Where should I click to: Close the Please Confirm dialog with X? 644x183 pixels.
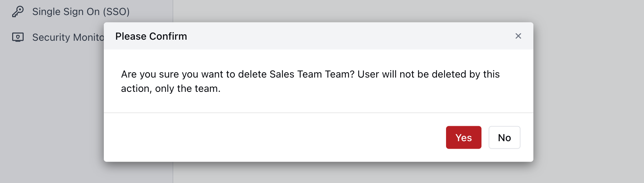[x=518, y=36]
